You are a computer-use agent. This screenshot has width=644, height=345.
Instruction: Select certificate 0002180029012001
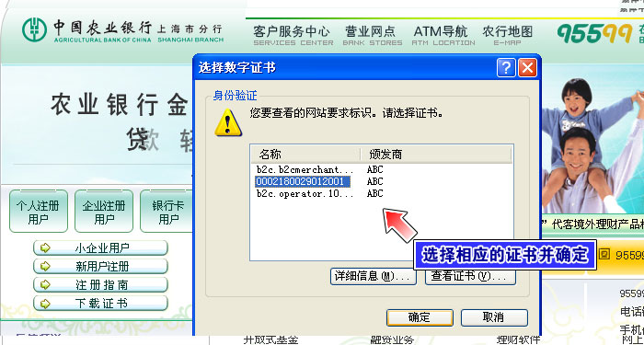point(303,181)
